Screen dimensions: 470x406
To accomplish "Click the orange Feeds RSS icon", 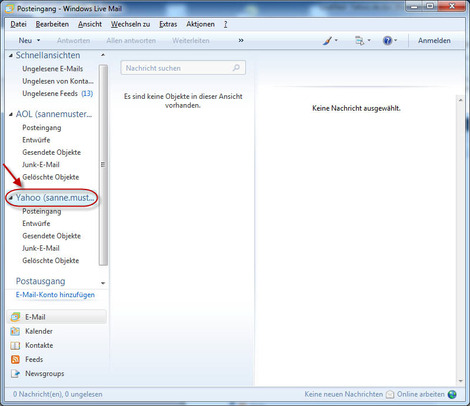I will [15, 360].
